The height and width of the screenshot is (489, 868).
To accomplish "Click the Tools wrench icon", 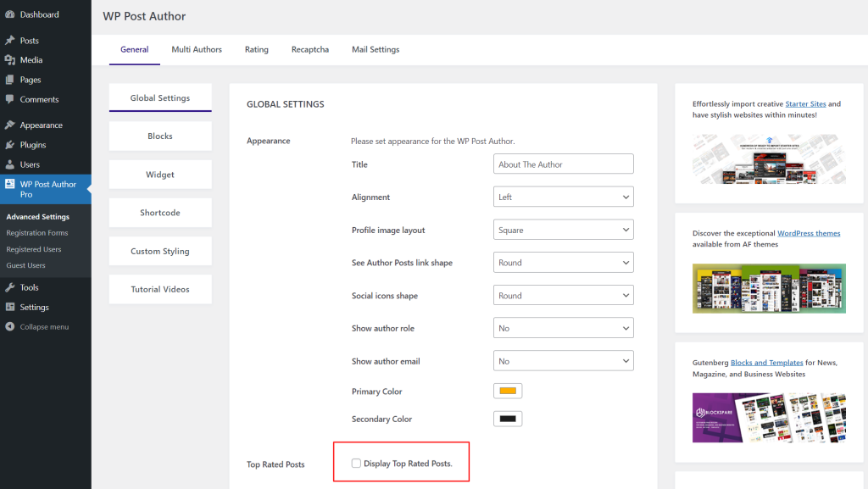I will 10,287.
